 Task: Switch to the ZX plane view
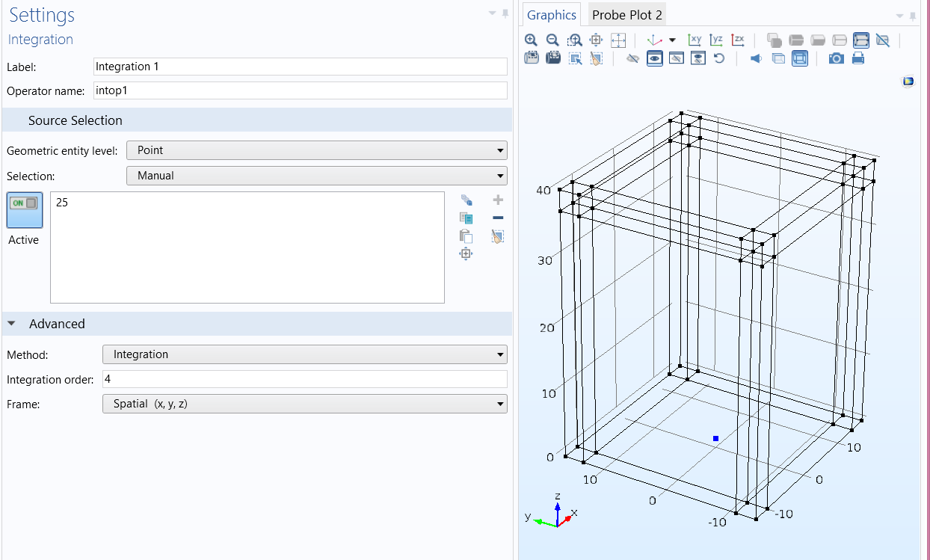pyautogui.click(x=738, y=40)
